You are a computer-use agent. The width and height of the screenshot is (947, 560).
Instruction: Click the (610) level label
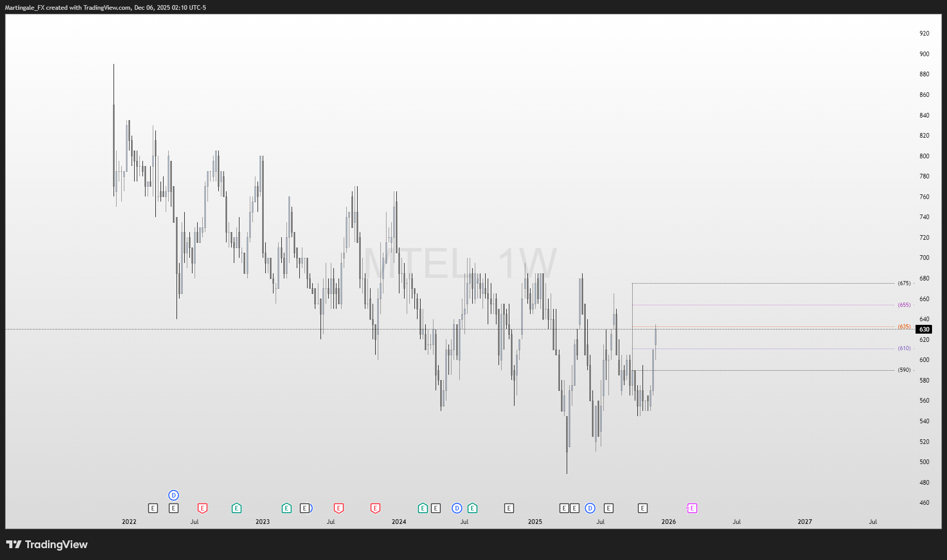click(x=904, y=348)
